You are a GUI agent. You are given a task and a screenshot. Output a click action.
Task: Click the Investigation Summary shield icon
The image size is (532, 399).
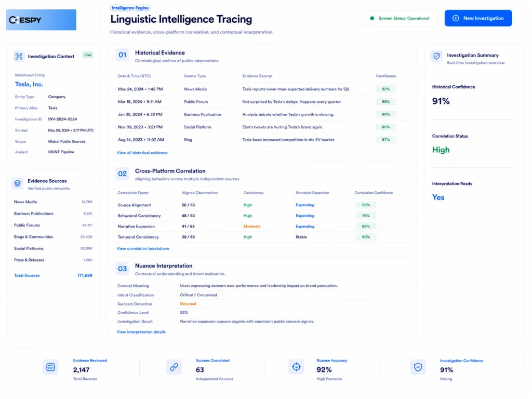point(436,56)
